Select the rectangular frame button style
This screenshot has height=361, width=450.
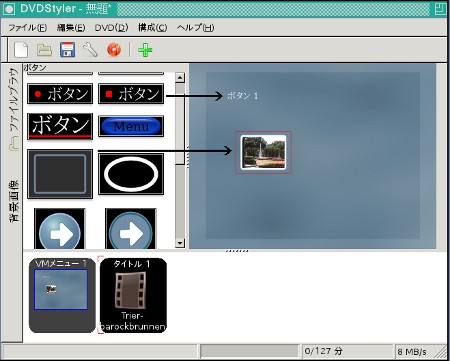pyautogui.click(x=60, y=174)
